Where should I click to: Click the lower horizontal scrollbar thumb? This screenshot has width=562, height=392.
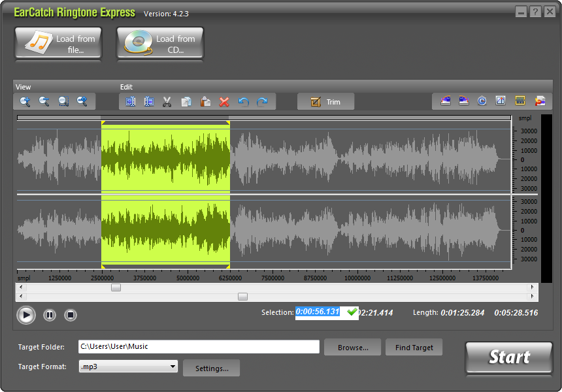(x=242, y=297)
